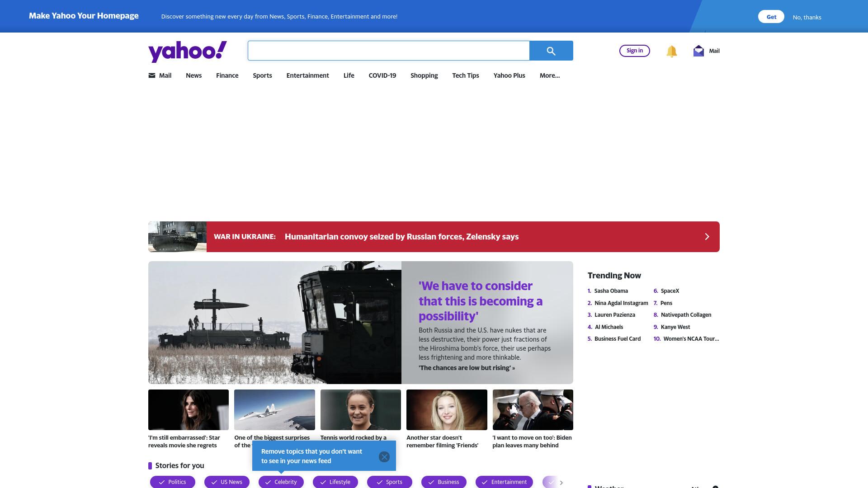This screenshot has width=868, height=488.
Task: Open 'I'm still embarrassed' story headline
Action: (184, 441)
